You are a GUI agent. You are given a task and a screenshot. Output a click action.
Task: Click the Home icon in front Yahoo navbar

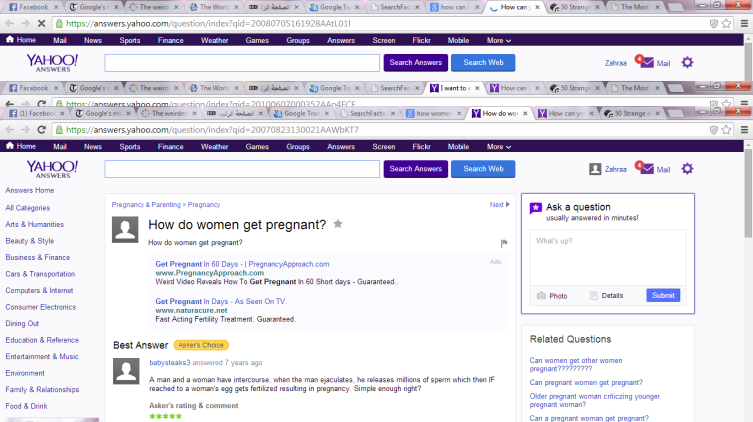pos(10,146)
